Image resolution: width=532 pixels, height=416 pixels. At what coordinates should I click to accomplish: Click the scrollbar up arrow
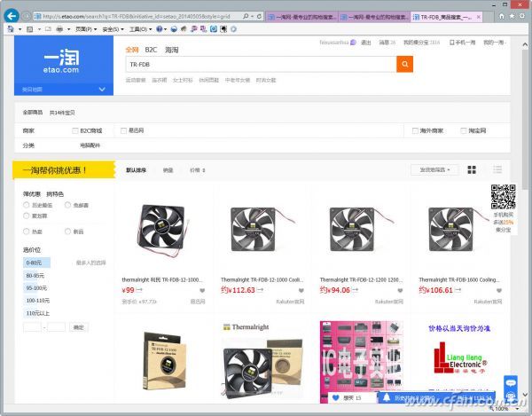[x=525, y=44]
